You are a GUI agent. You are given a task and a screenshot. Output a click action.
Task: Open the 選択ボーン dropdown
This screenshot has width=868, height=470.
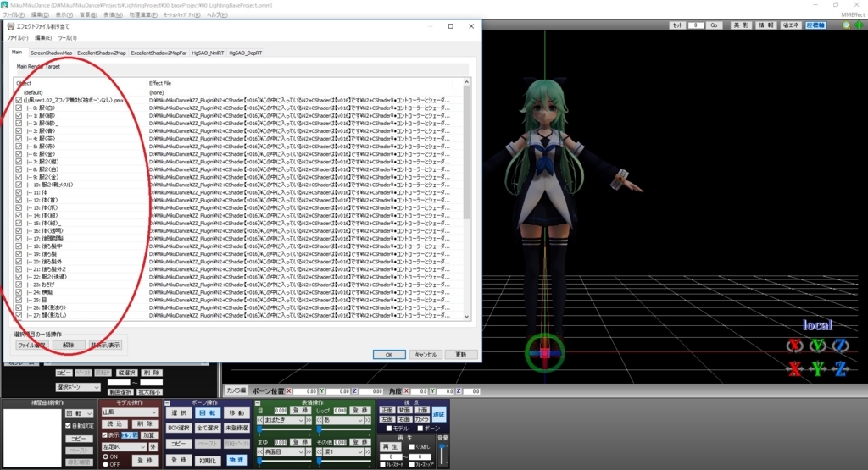77,387
